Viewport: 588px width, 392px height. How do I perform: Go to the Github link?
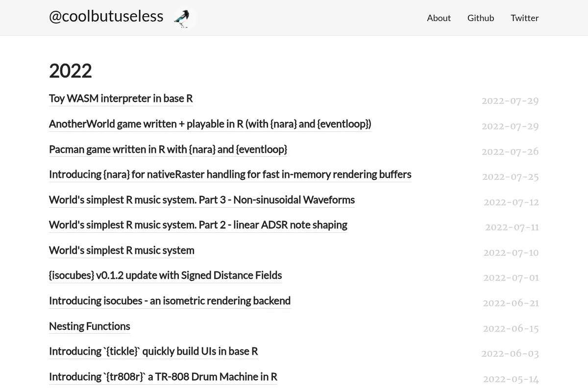pyautogui.click(x=481, y=18)
